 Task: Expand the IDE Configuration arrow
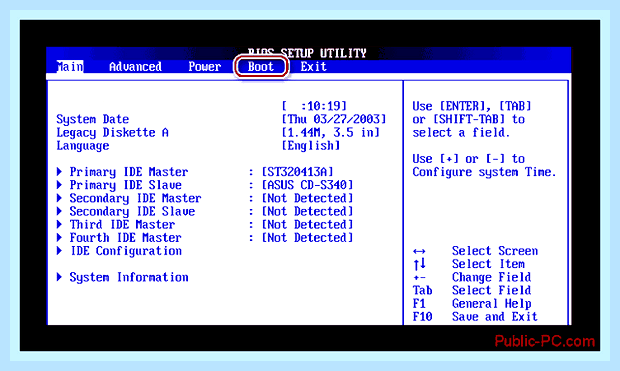click(59, 251)
